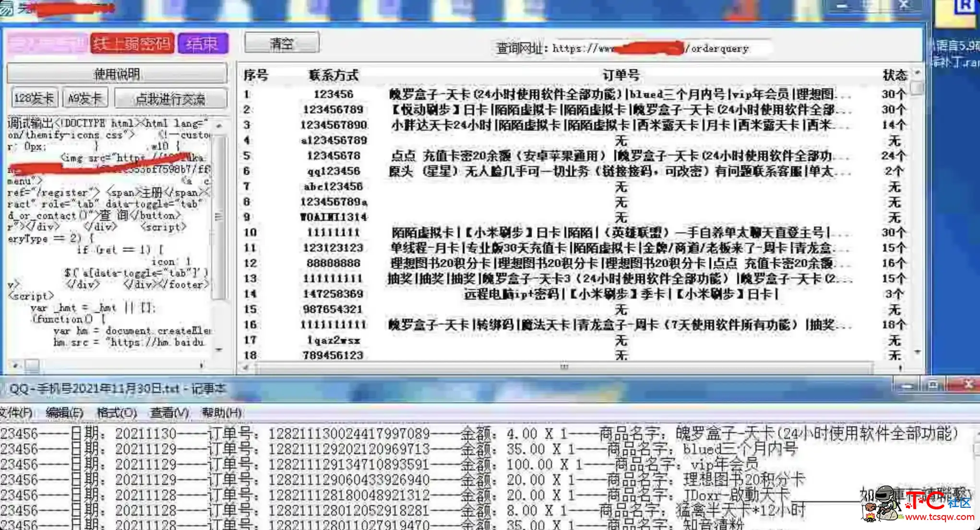Select the A9发卡 button
Viewport: 980px width, 530px height.
(x=85, y=98)
